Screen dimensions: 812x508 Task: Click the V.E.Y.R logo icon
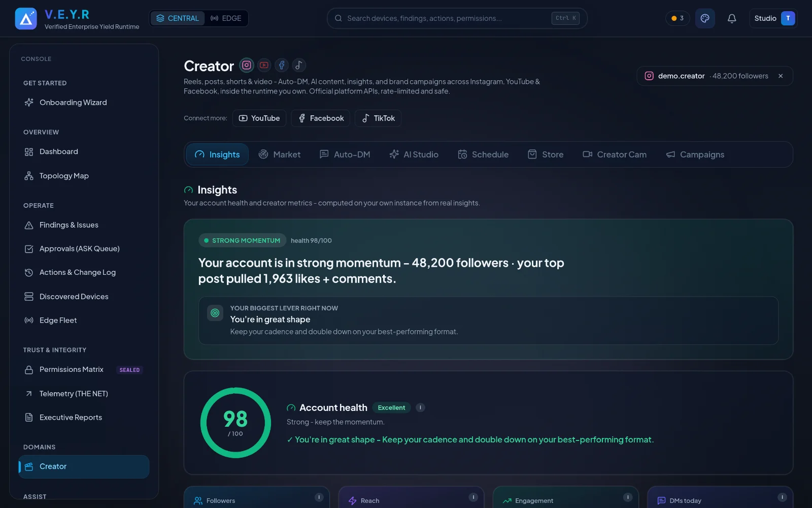click(26, 19)
